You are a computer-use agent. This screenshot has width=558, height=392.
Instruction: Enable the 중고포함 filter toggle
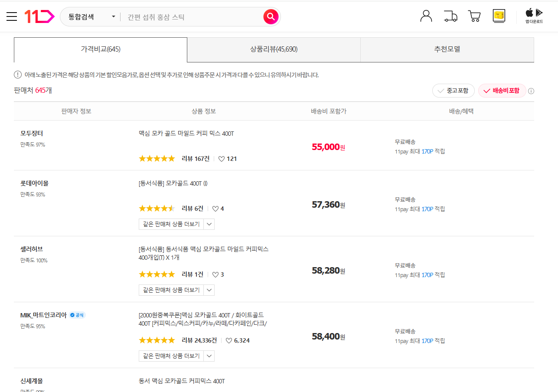(x=453, y=91)
